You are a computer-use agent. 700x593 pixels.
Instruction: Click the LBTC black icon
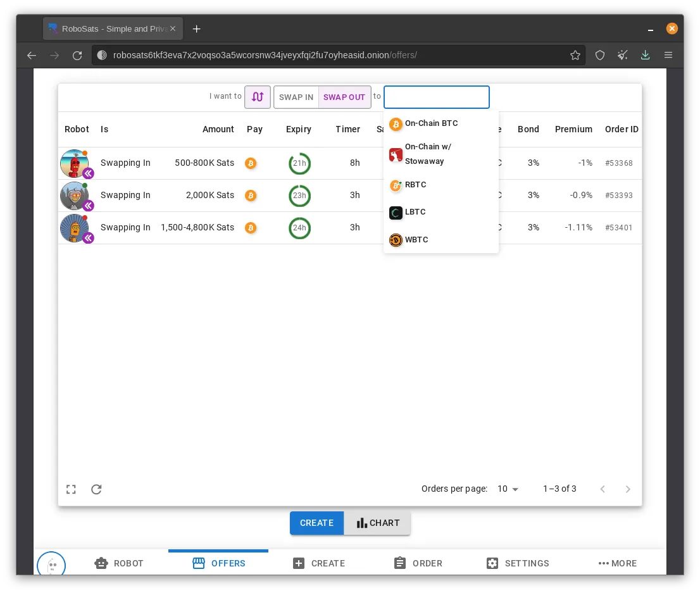(396, 213)
